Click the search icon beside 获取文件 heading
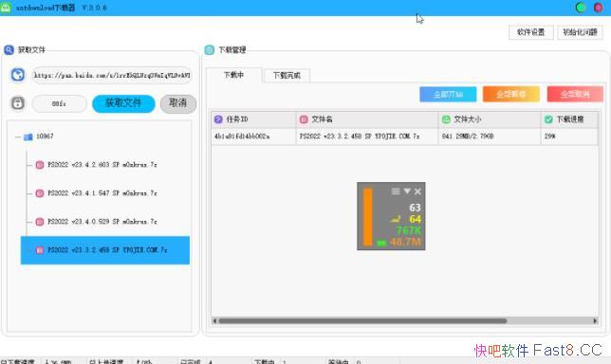Viewport: 611px width, 364px height. 9,50
